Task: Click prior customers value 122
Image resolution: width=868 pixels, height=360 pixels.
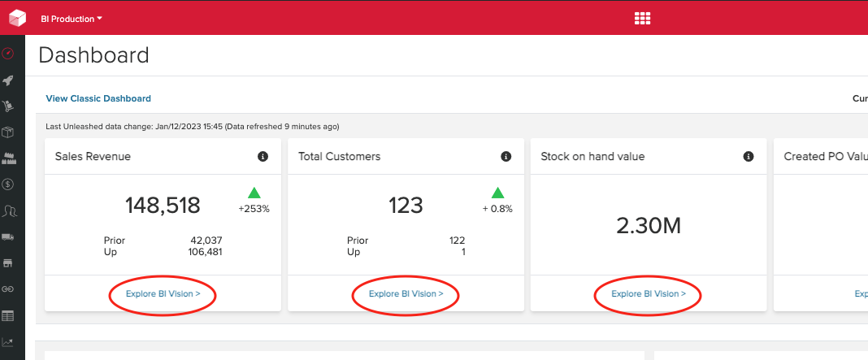Action: point(458,241)
